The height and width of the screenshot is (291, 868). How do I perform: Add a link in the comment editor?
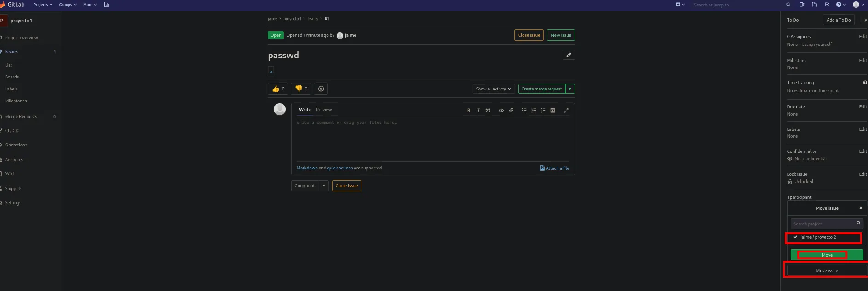pos(511,111)
